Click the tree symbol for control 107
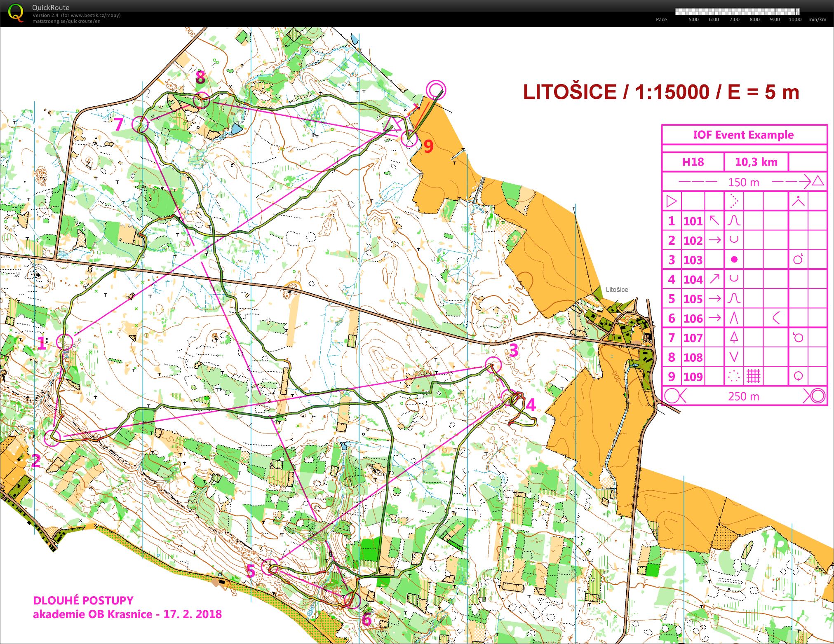 pyautogui.click(x=734, y=337)
